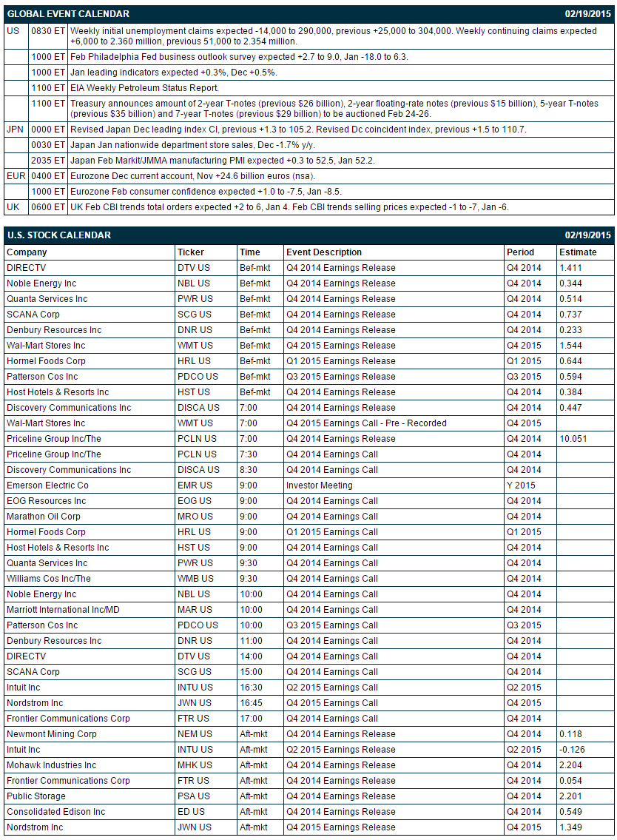Click the JPN region label
This screenshot has width=617, height=840.
click(x=15, y=130)
